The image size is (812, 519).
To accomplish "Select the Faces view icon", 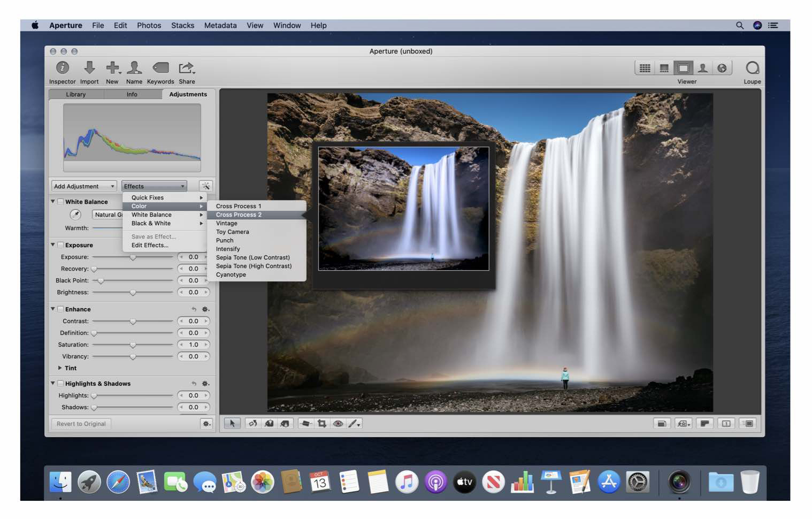I will (703, 68).
